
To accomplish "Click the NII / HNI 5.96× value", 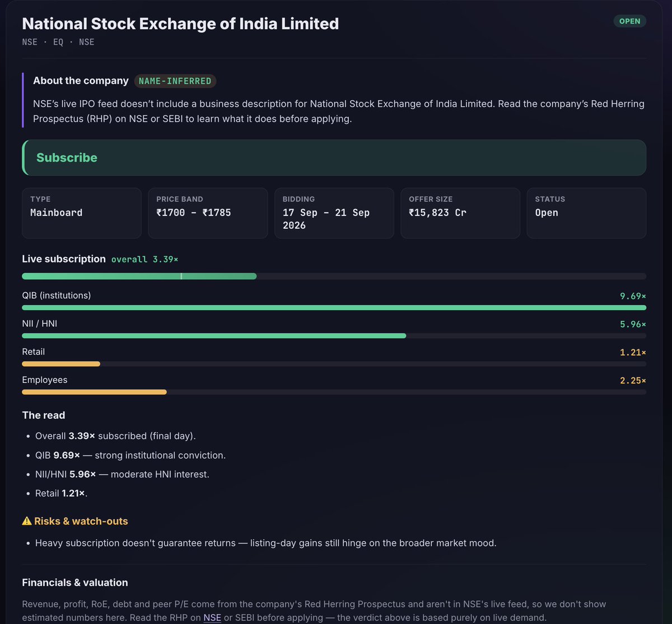I will coord(633,324).
